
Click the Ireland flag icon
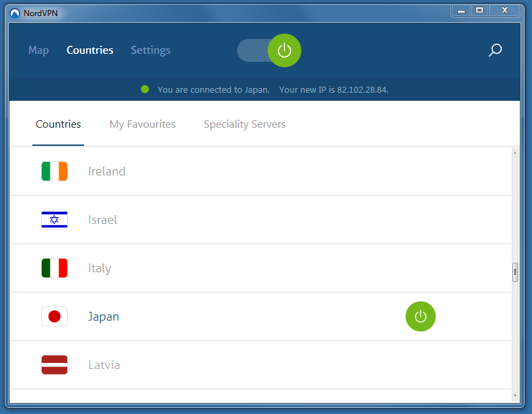pyautogui.click(x=54, y=171)
